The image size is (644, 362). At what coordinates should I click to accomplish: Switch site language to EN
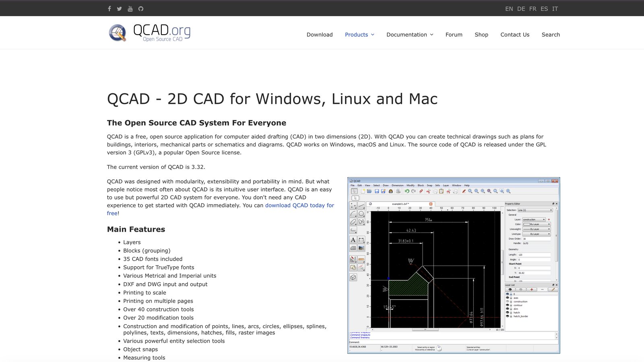(509, 9)
